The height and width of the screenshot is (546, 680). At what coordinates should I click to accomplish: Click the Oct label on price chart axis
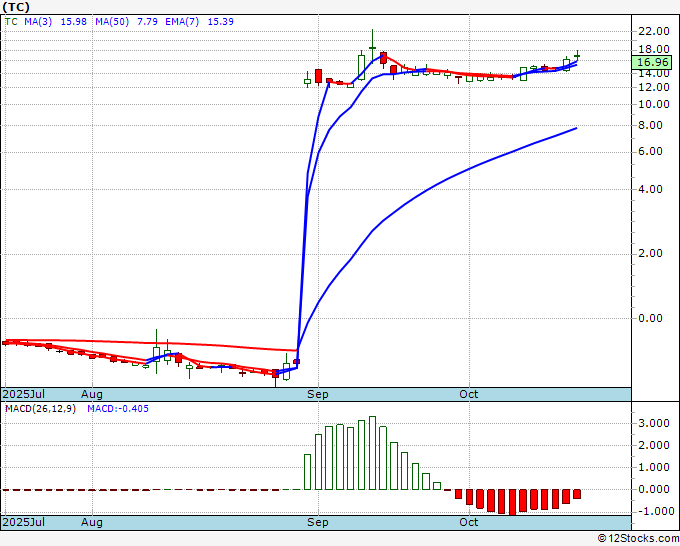(469, 394)
